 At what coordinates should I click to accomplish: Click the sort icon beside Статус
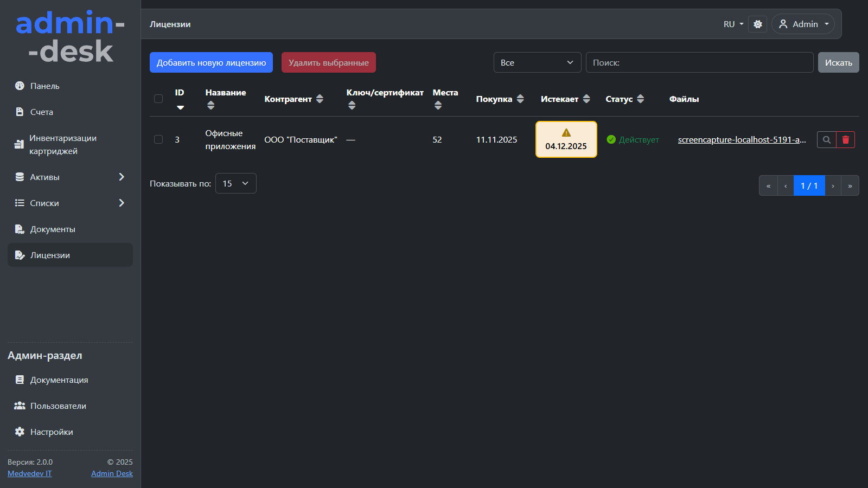pos(640,99)
